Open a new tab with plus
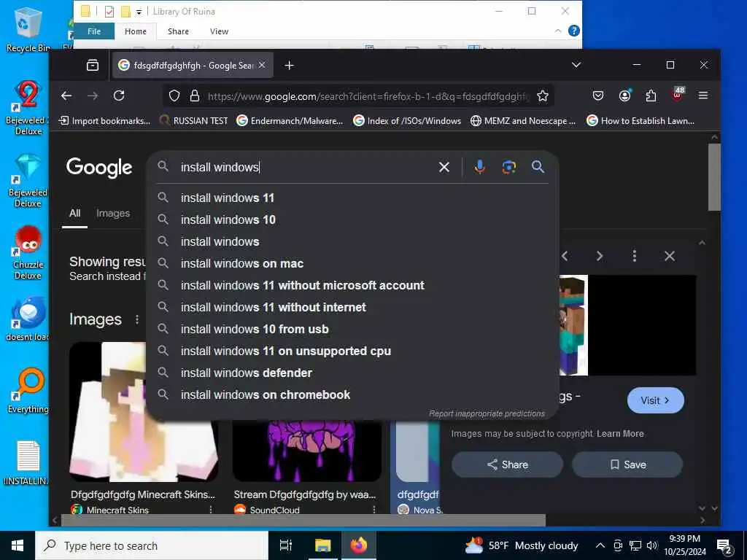Screen dimensions: 747x560 click(x=289, y=65)
